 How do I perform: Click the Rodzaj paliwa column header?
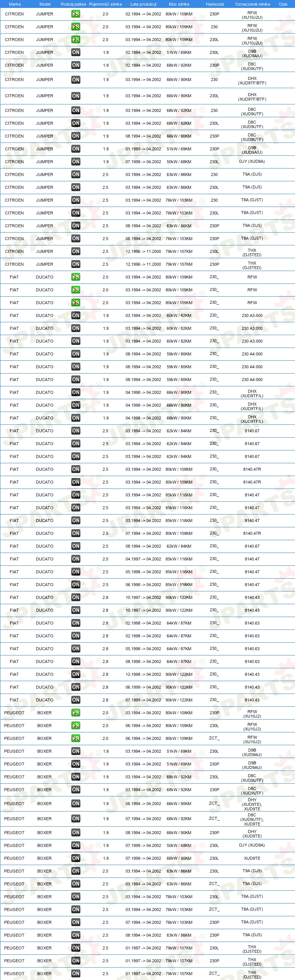[74, 4]
